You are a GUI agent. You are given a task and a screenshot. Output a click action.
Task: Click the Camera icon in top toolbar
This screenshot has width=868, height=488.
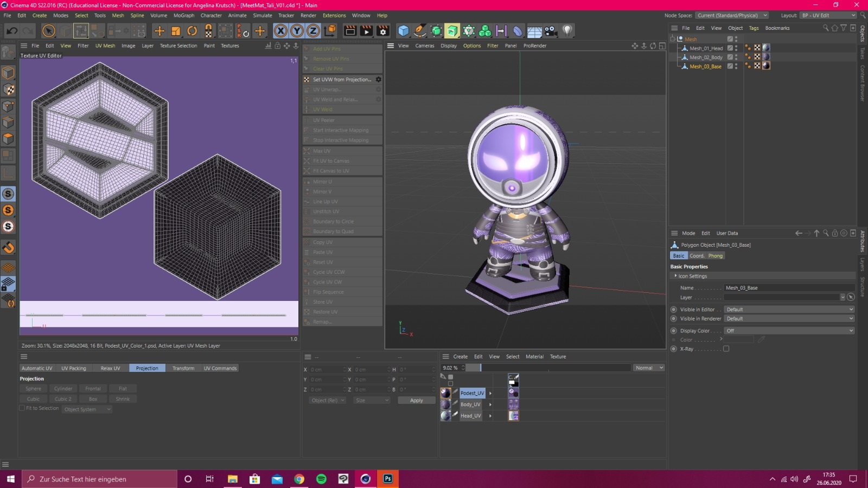tap(551, 31)
